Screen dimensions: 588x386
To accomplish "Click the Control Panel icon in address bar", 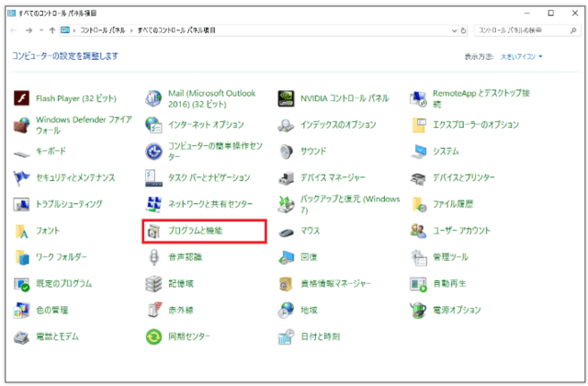I will click(65, 30).
